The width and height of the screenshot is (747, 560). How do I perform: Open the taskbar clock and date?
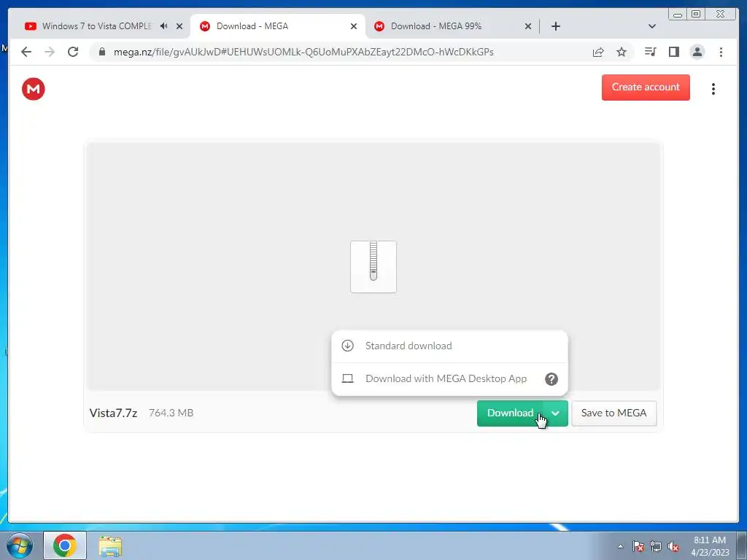[710, 546]
